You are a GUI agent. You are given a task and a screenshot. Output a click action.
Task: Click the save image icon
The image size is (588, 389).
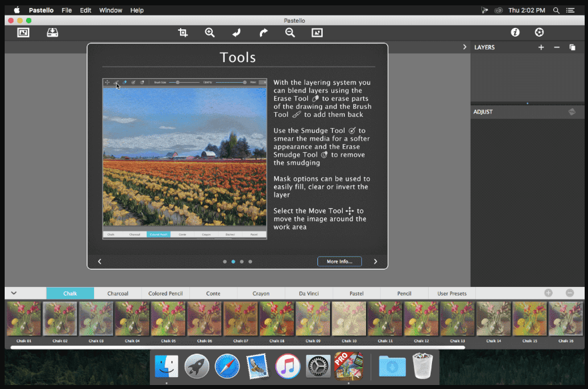click(53, 33)
